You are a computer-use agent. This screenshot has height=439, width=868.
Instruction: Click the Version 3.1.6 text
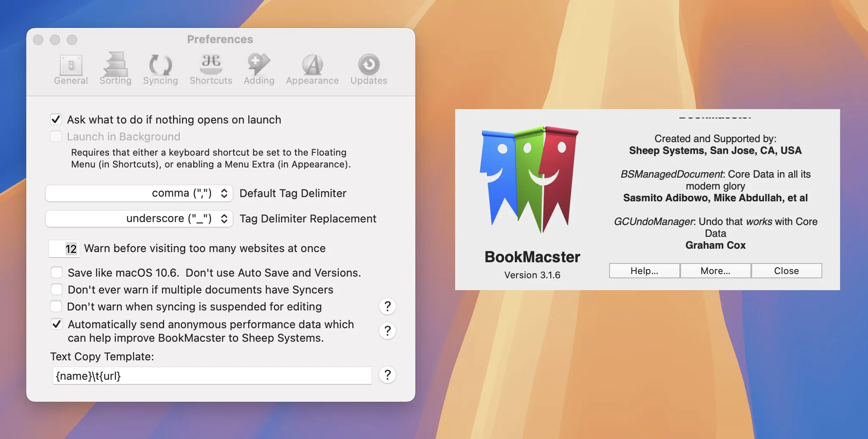532,275
